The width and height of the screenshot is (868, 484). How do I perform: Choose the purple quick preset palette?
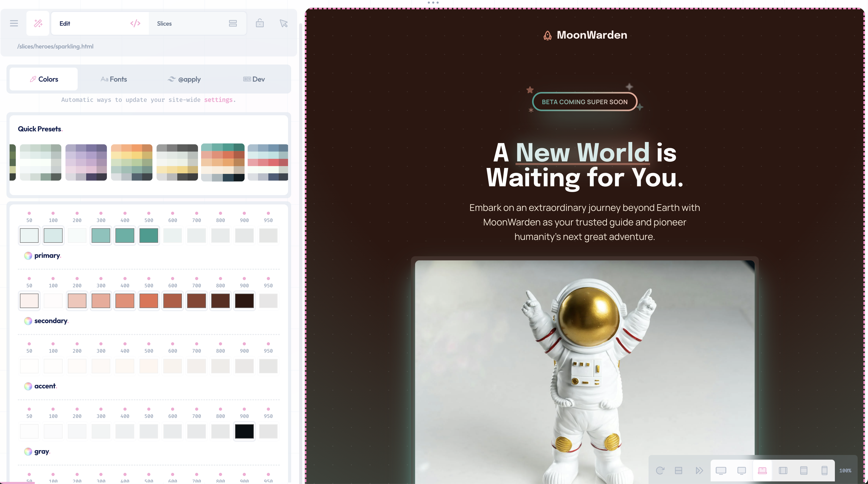pos(86,162)
